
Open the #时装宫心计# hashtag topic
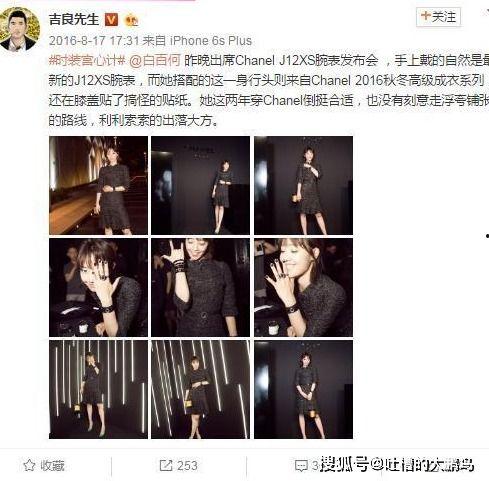[x=87, y=61]
